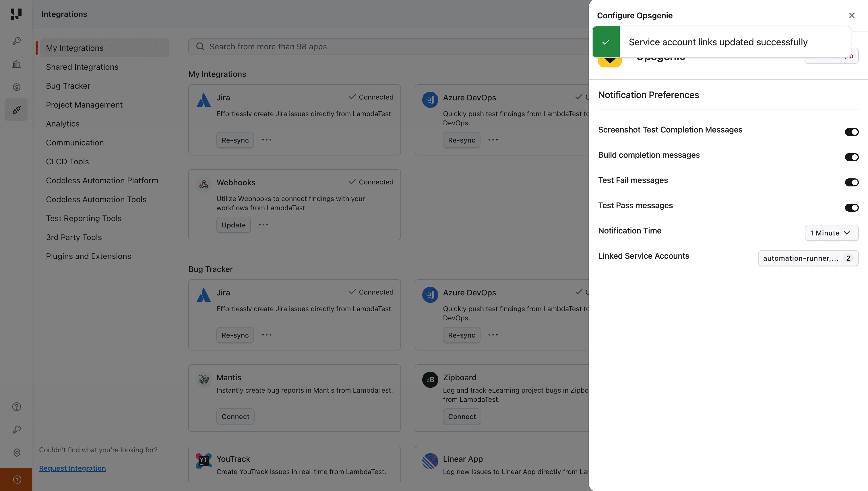Click the orange upgrade arrow at sidebar bottom
Screen dimensions: 868x491
tap(17, 479)
